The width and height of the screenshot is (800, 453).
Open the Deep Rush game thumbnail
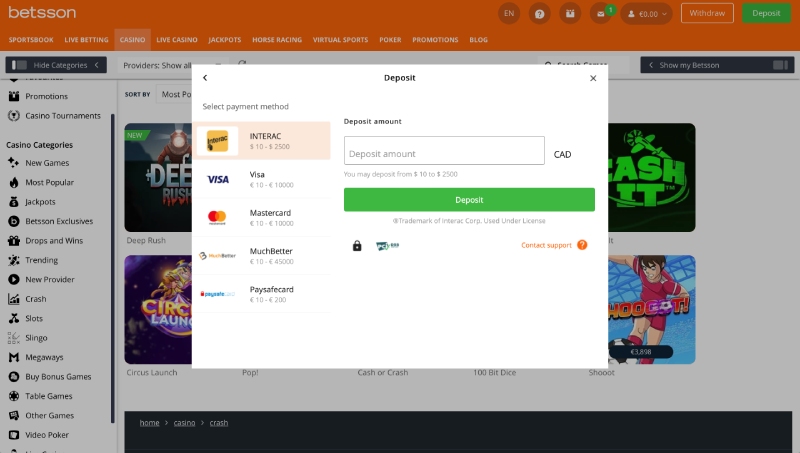click(x=158, y=178)
